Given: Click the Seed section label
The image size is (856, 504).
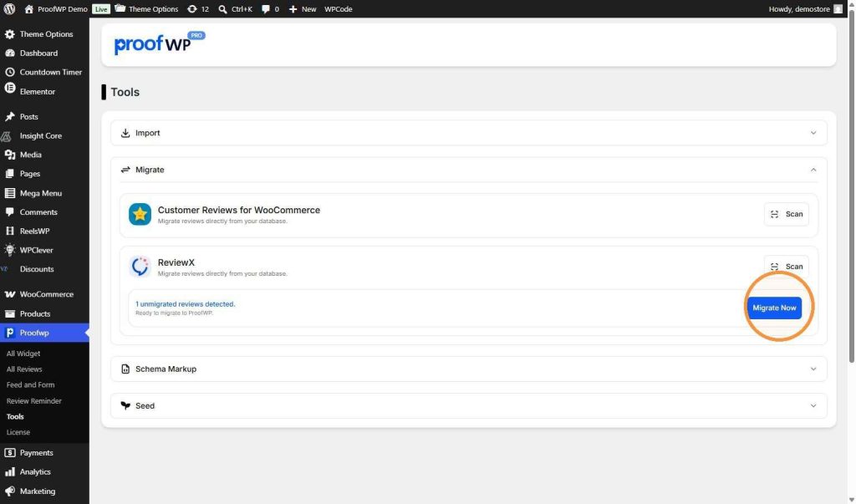Looking at the screenshot, I should [145, 405].
